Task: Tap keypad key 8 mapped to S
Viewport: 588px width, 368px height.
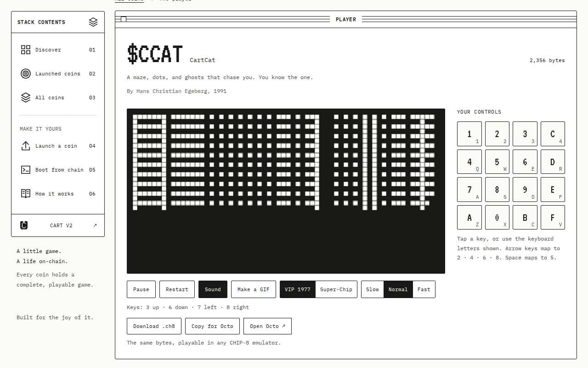Action: point(497,190)
